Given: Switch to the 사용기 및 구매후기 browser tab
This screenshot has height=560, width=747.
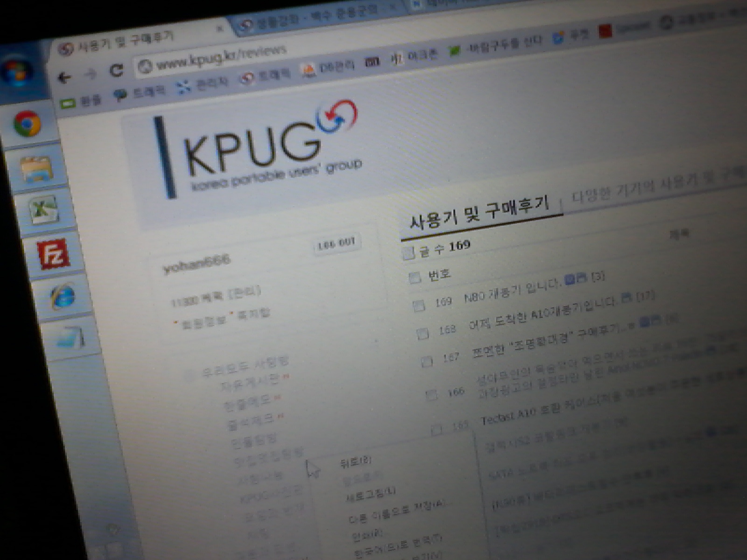Looking at the screenshot, I should click(140, 41).
